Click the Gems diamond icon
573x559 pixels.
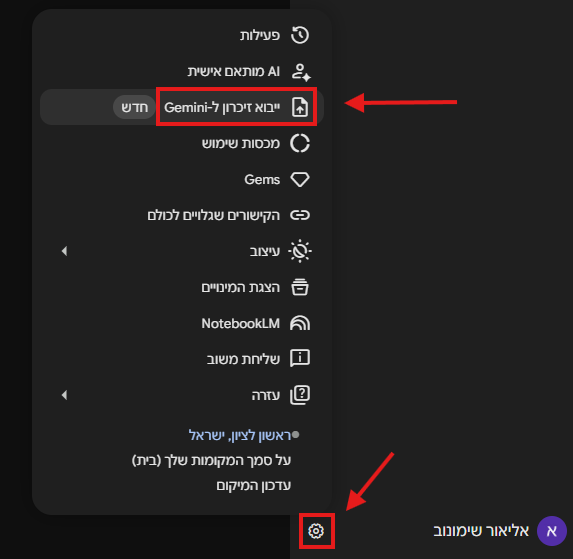300,179
